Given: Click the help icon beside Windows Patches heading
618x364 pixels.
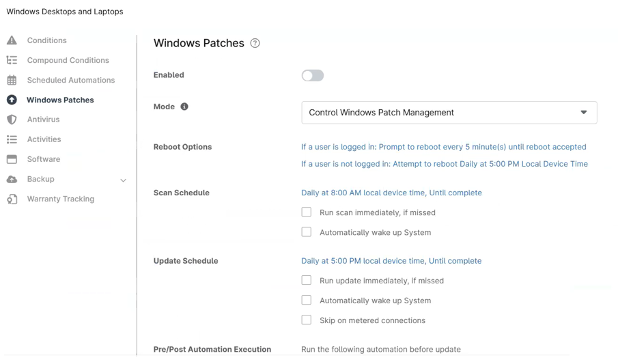Looking at the screenshot, I should (255, 43).
